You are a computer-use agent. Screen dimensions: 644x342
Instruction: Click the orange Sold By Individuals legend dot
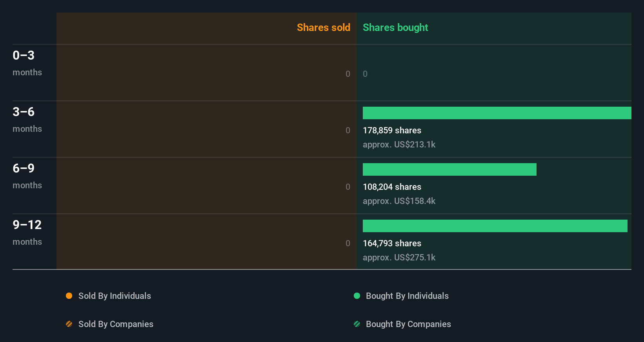[x=69, y=296]
